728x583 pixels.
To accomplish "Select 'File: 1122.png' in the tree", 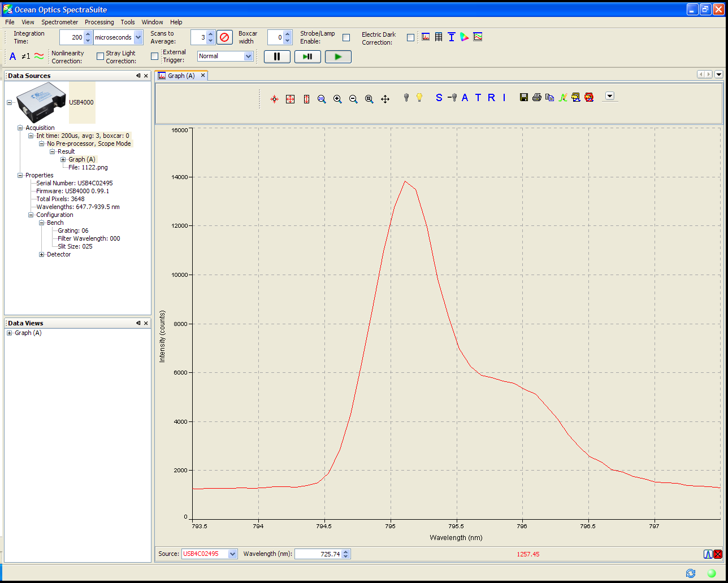I will point(88,167).
